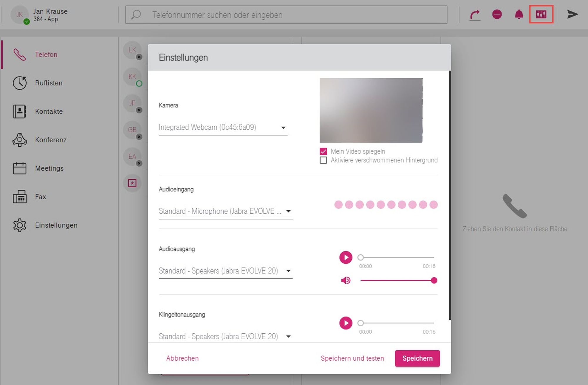Click the paper plane send icon
This screenshot has width=588, height=385.
click(572, 14)
